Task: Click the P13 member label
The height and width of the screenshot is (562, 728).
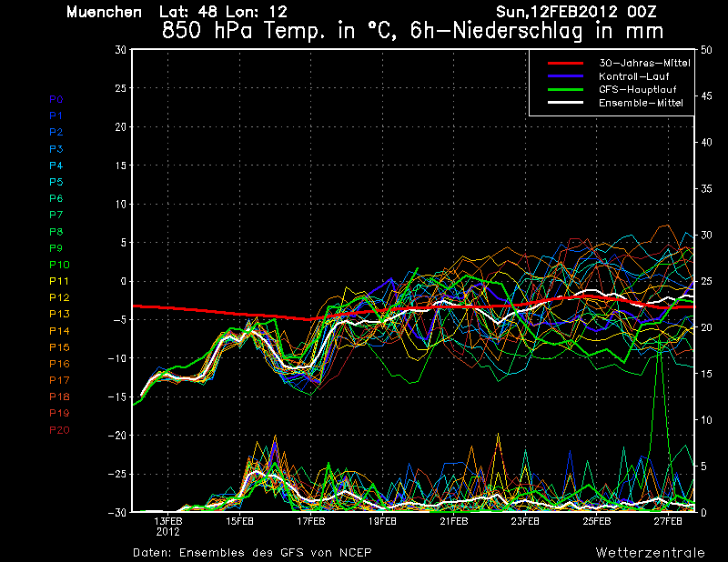Action: tap(59, 314)
